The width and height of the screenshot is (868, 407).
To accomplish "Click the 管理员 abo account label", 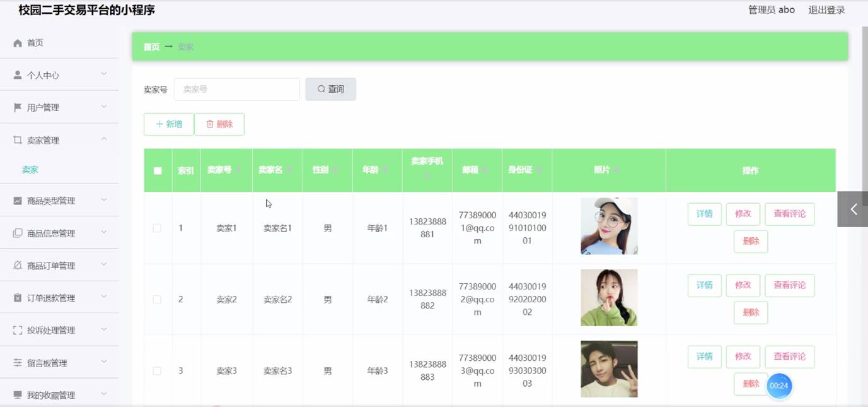I will coord(772,10).
